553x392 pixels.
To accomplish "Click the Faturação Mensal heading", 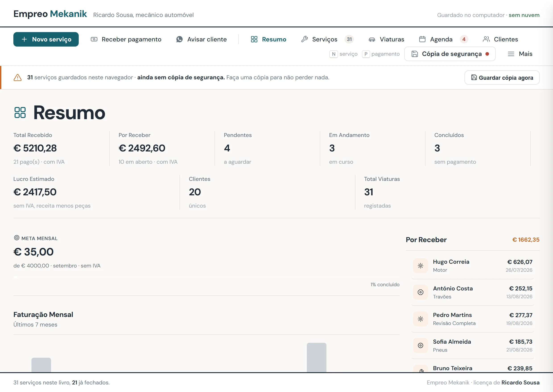I will [43, 314].
